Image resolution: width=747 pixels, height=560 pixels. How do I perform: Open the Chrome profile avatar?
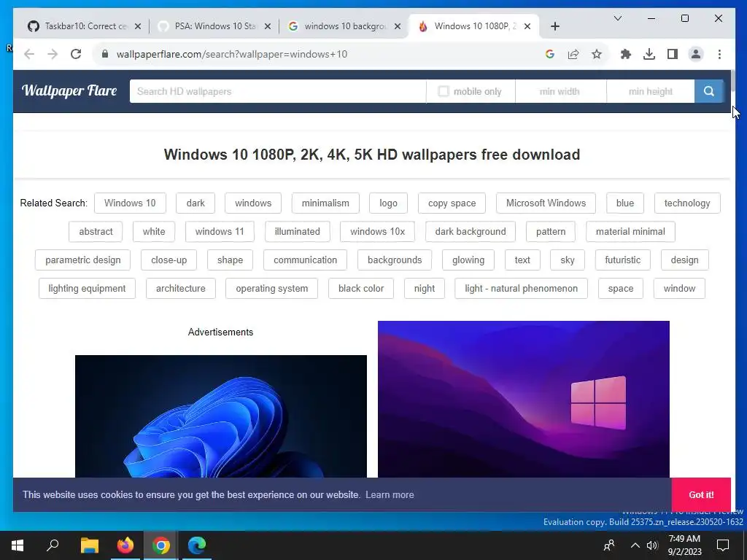695,54
